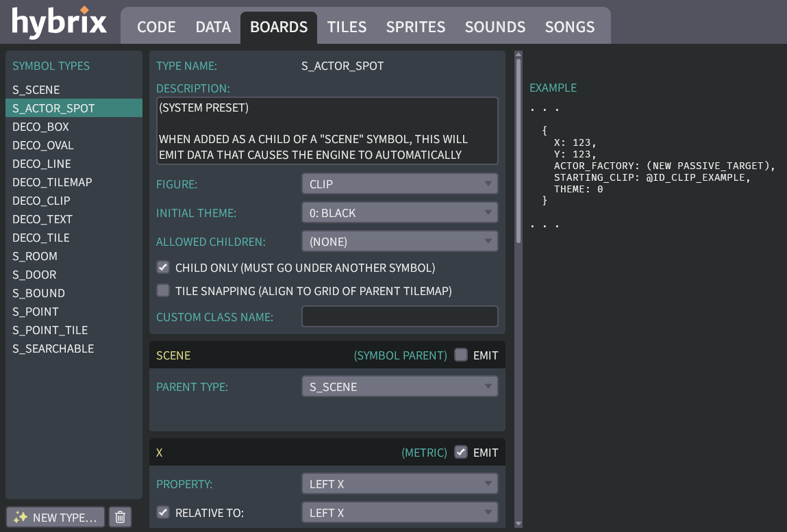Click the hybrix logo
787x532 pixels.
(58, 22)
